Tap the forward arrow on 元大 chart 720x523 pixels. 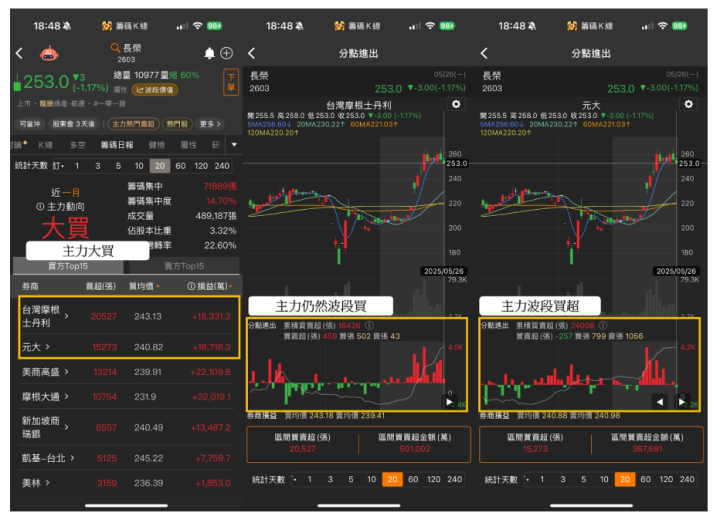click(681, 402)
